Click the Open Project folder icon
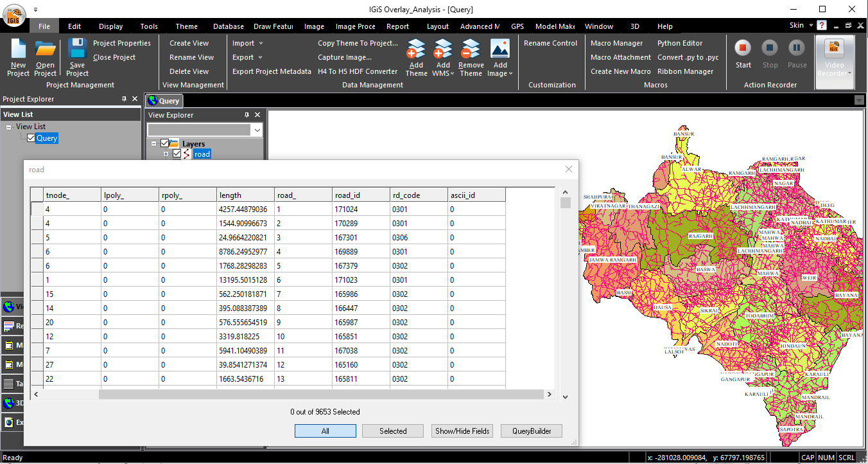 45,49
